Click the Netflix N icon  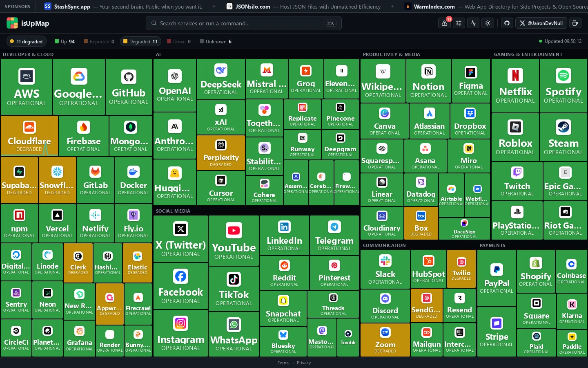[515, 75]
